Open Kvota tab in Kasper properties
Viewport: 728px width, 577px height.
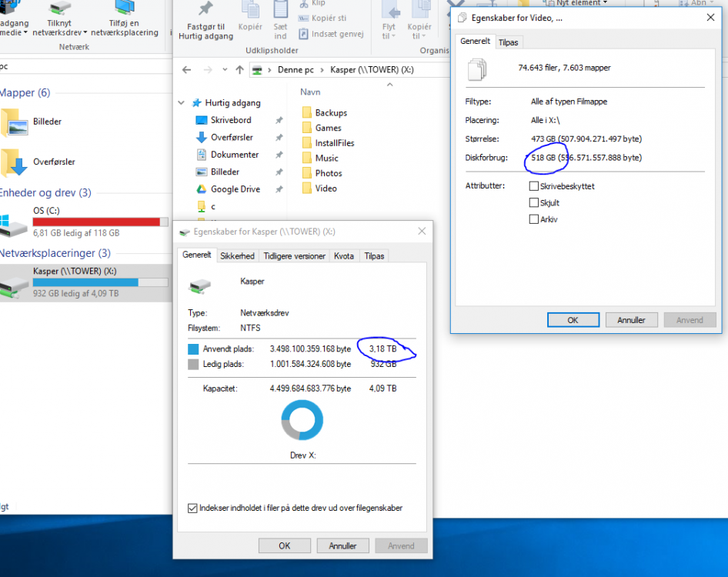click(x=343, y=255)
